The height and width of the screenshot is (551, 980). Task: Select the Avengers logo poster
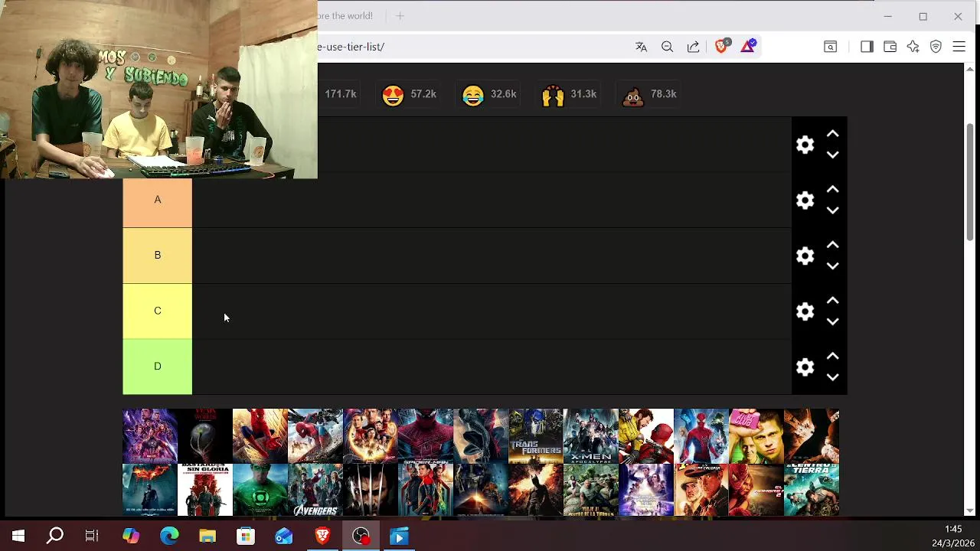(x=315, y=490)
